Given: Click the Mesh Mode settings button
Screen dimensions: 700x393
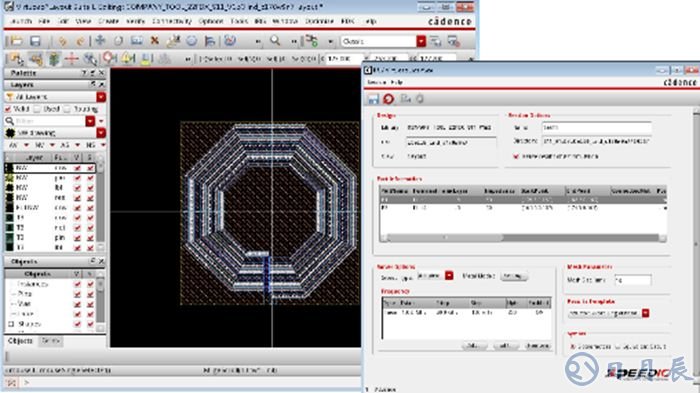Looking at the screenshot, I should tap(513, 276).
